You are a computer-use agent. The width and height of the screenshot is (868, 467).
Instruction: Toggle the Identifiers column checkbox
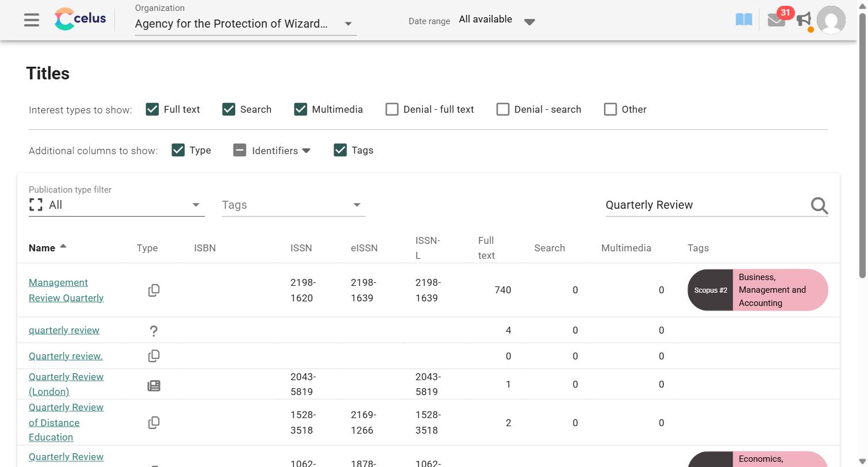click(239, 150)
